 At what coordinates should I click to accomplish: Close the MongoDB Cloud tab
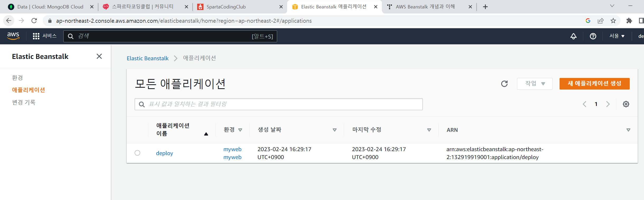(x=92, y=7)
